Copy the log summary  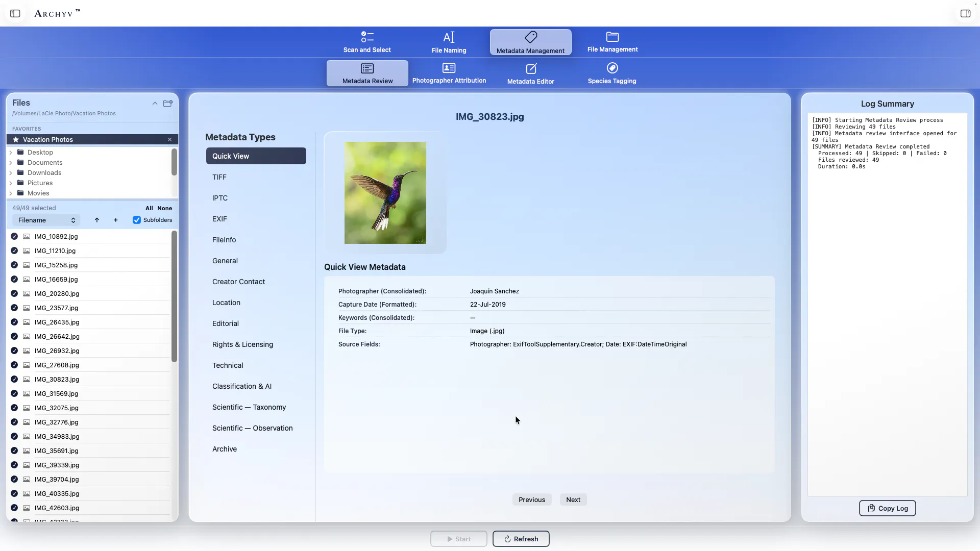point(888,509)
